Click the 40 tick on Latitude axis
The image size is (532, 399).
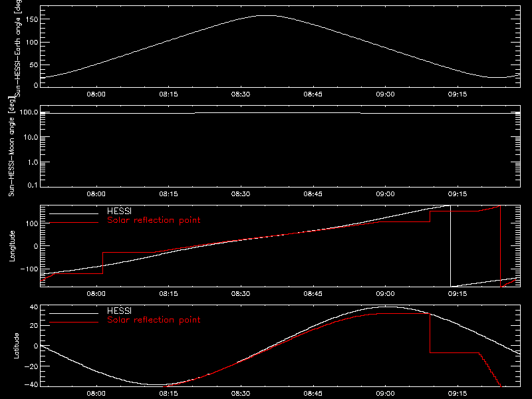(x=34, y=307)
